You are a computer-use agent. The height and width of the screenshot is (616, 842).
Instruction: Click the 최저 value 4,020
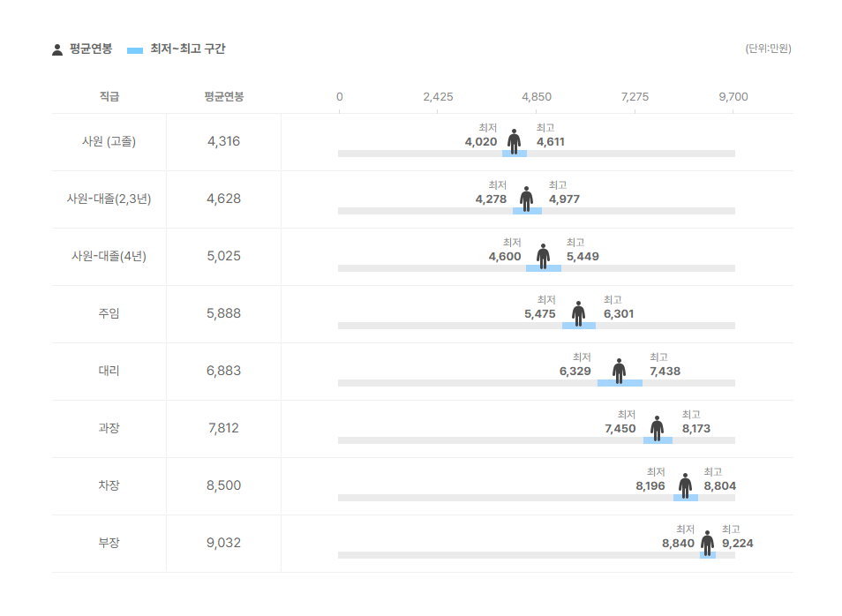click(481, 142)
